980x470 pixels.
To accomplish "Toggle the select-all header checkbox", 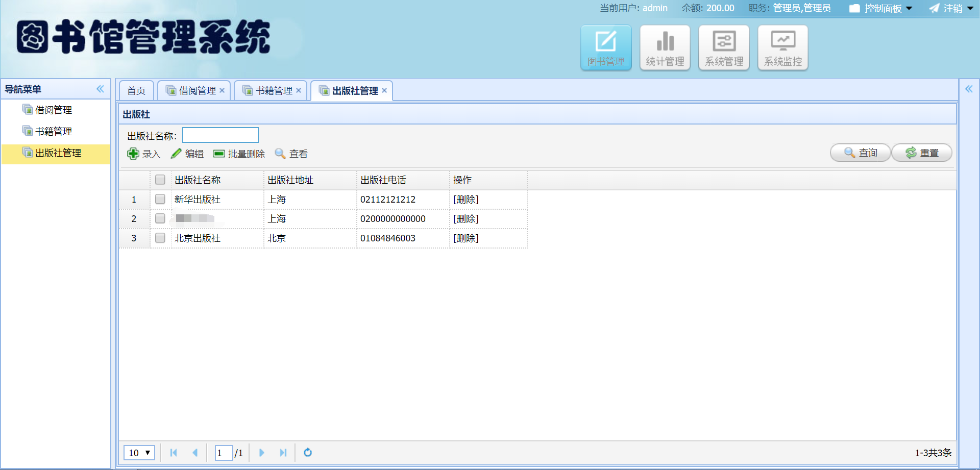I will coord(160,180).
